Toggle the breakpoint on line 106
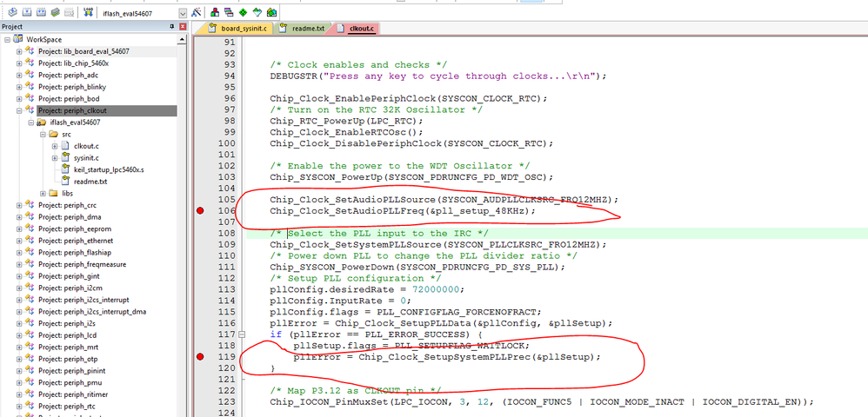The width and height of the screenshot is (868, 417). pos(200,211)
